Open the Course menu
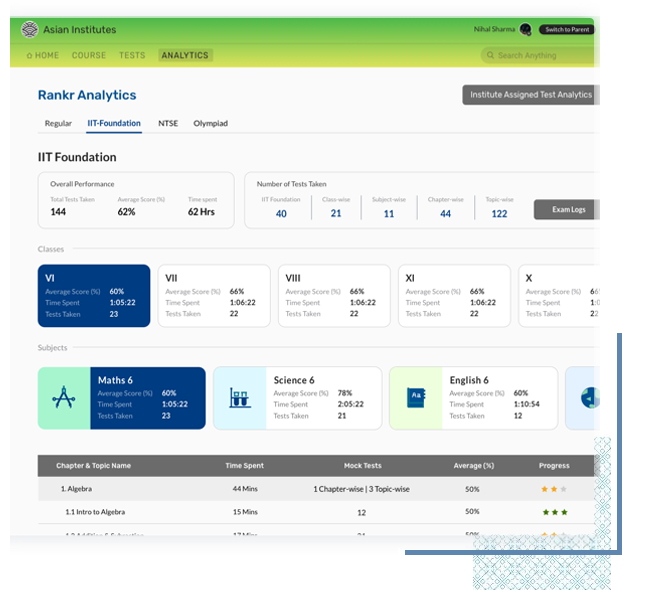The image size is (650, 609). point(89,55)
